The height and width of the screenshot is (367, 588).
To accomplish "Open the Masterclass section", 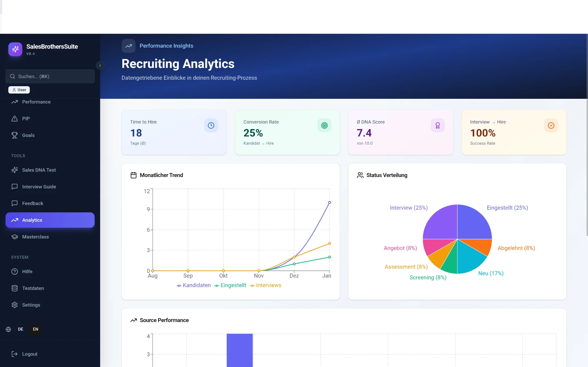I will [x=35, y=237].
